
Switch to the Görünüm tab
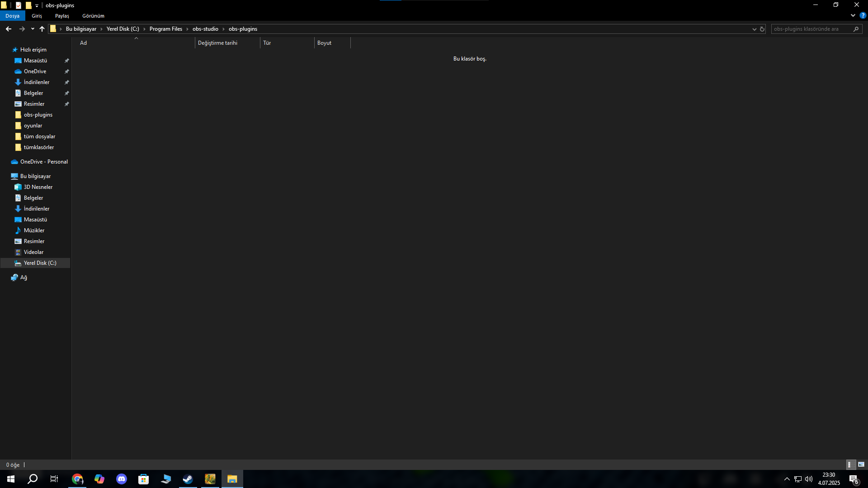click(93, 16)
